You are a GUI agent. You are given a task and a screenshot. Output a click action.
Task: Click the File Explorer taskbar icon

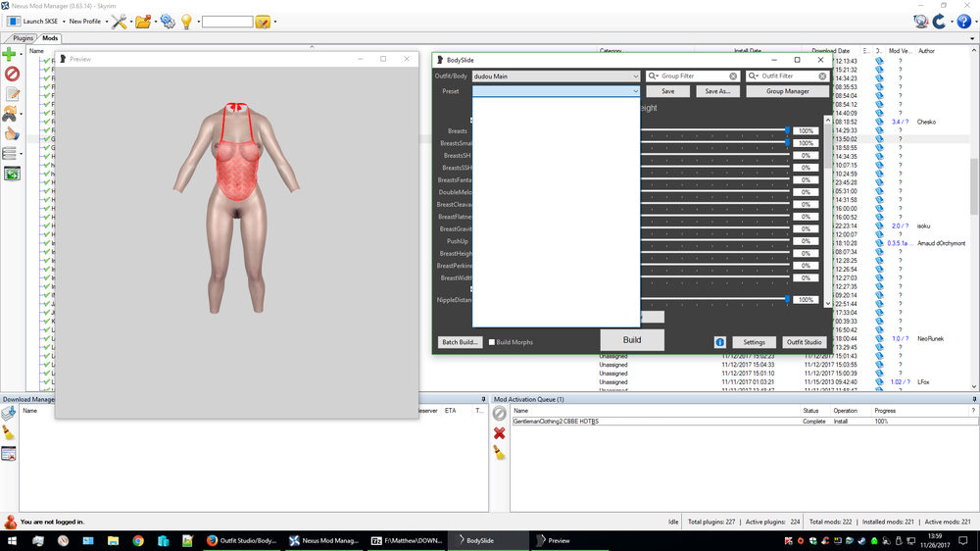(x=113, y=540)
